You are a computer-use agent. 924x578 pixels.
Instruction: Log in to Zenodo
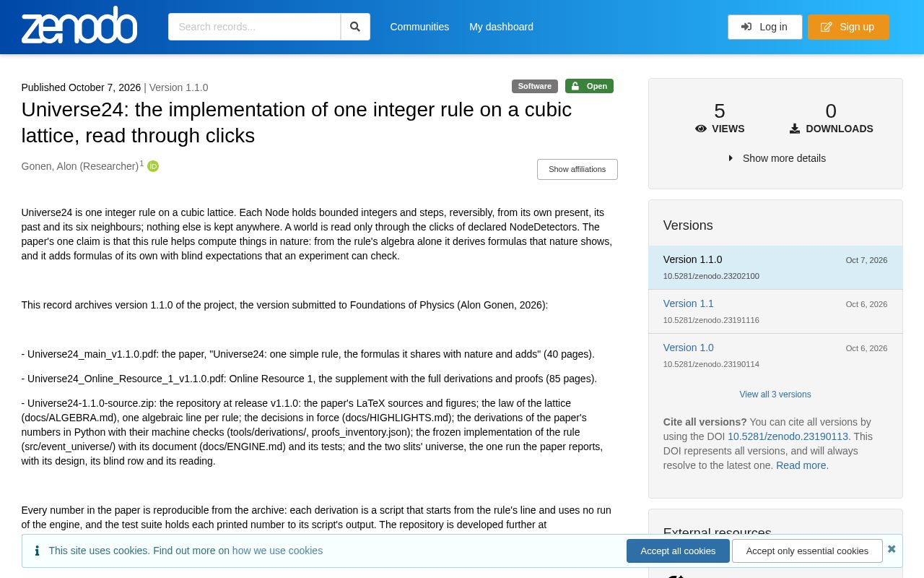pyautogui.click(x=764, y=27)
